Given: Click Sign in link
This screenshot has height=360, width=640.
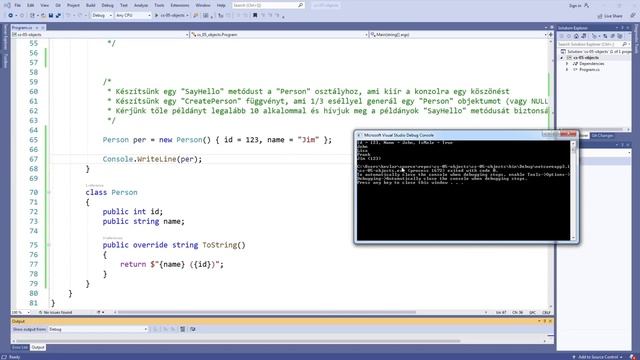Looking at the screenshot, I should pyautogui.click(x=575, y=6).
